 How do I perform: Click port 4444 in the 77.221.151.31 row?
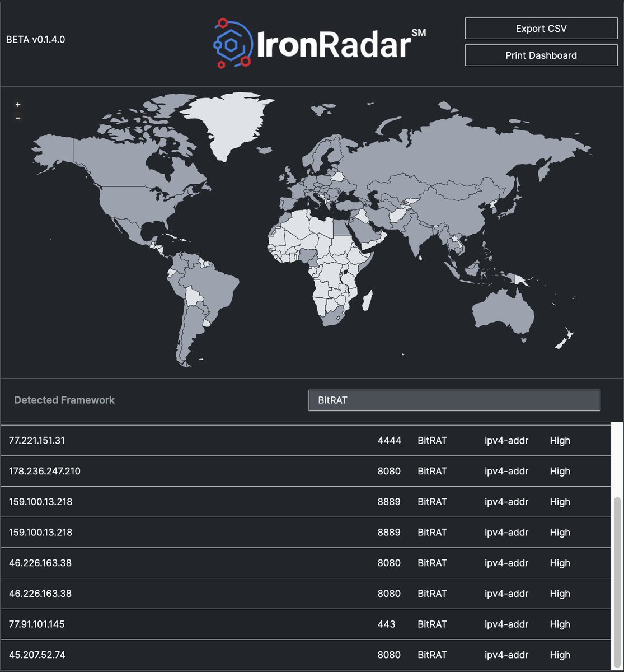390,441
